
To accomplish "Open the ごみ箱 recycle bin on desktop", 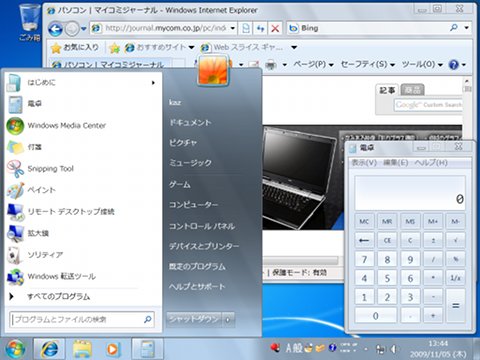I will coord(29,23).
